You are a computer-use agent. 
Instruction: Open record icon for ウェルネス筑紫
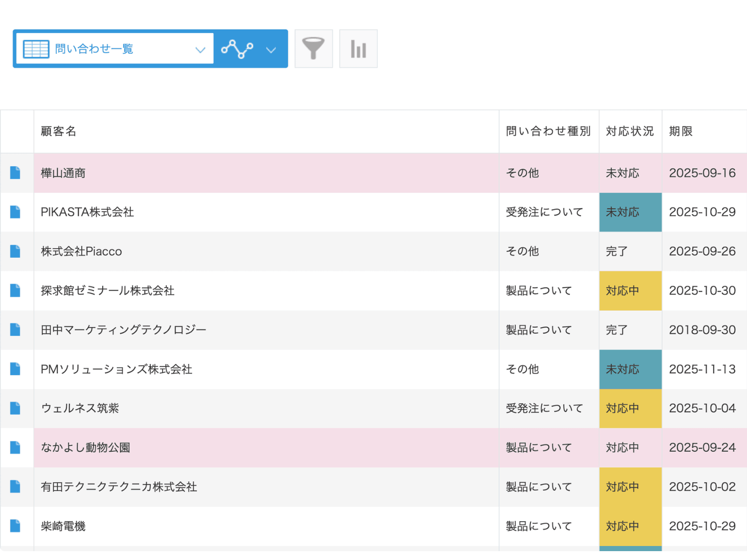[x=15, y=408]
